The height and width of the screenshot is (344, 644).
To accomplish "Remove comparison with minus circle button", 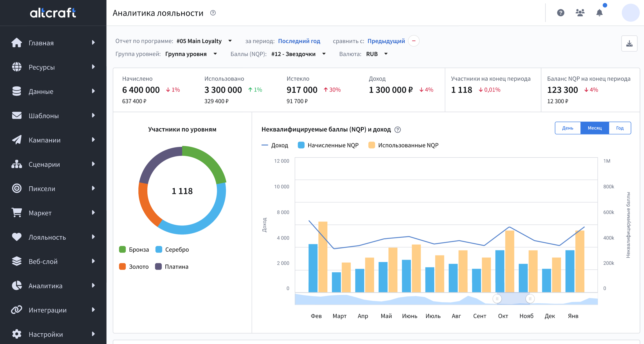I will coord(413,41).
